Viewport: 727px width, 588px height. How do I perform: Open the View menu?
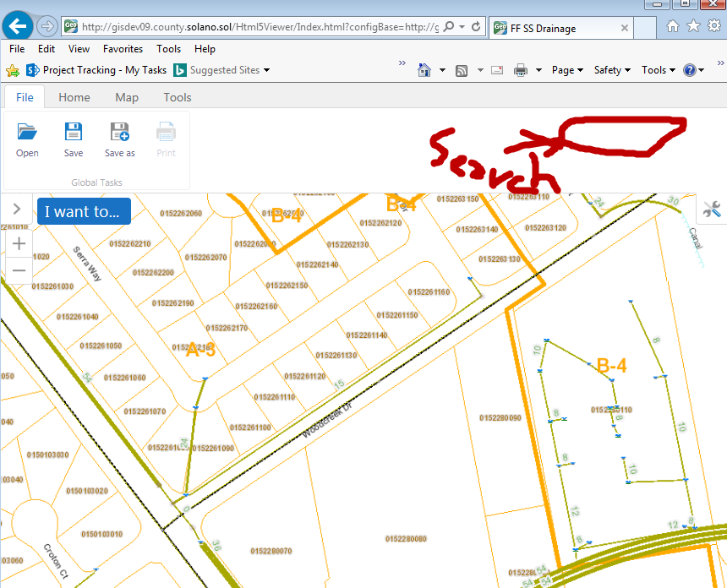click(79, 49)
